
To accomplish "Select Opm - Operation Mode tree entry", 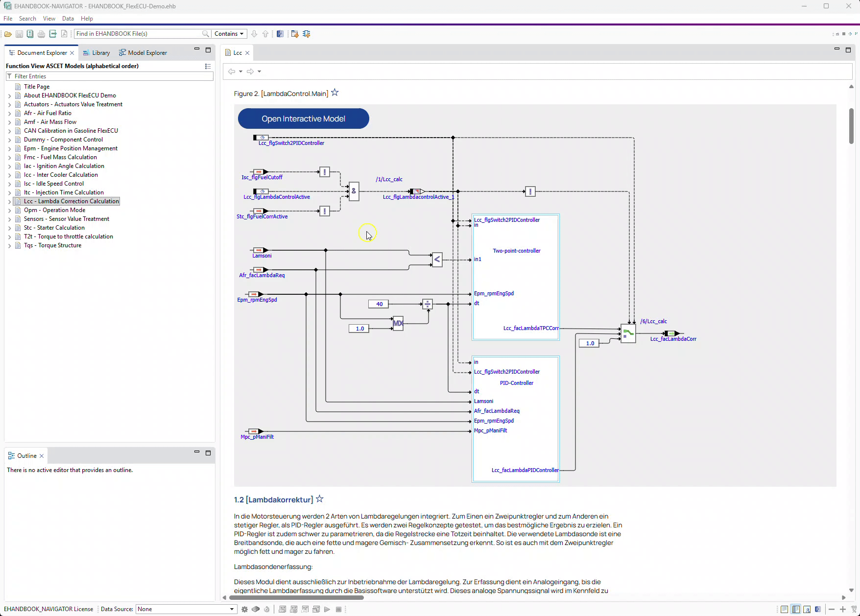I will (x=54, y=210).
